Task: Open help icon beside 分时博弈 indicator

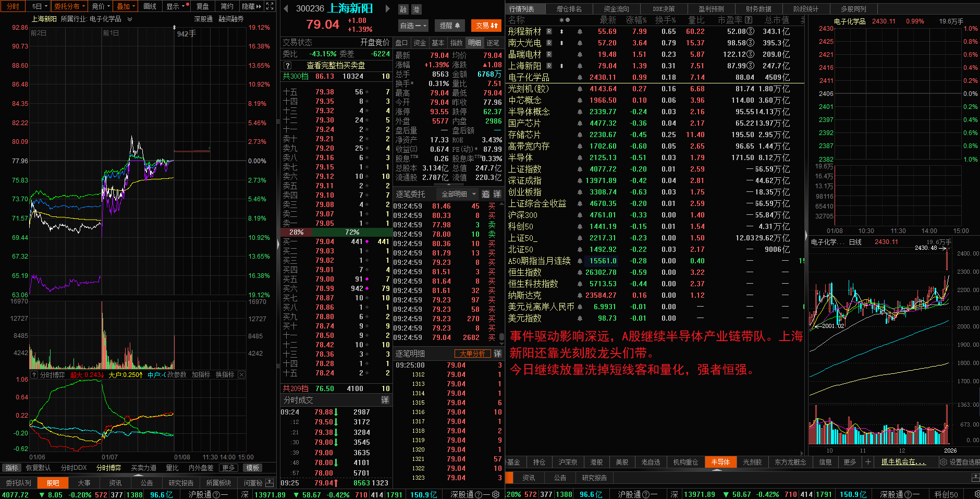Action: pos(34,374)
